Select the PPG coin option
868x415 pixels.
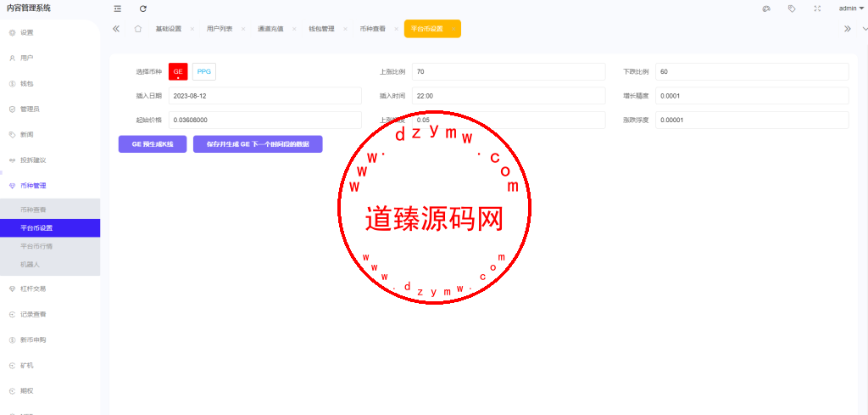click(204, 71)
